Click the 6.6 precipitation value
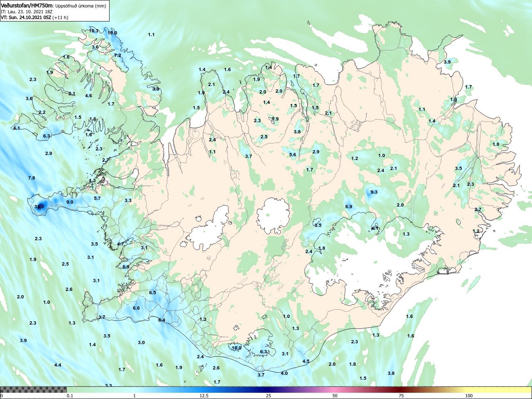Screen dimensions: 532x399 [136, 308]
